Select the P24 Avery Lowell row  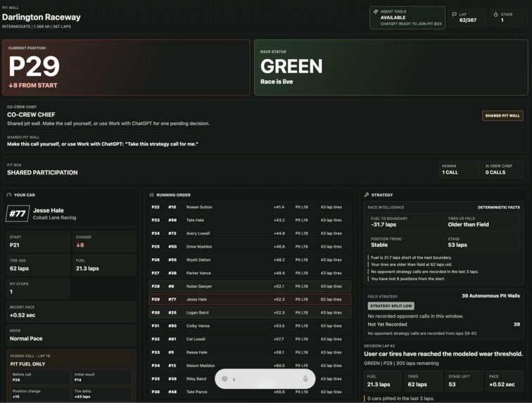point(250,234)
